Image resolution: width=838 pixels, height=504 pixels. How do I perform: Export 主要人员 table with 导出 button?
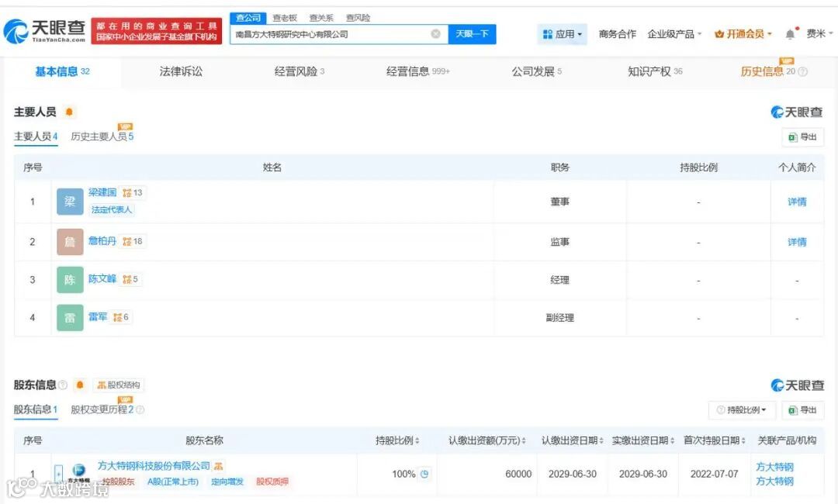(803, 137)
